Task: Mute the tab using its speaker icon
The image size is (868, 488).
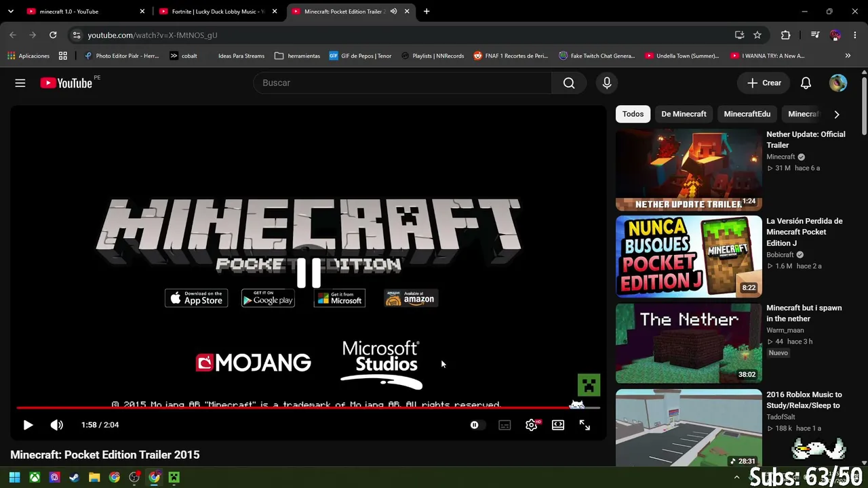Action: point(393,12)
